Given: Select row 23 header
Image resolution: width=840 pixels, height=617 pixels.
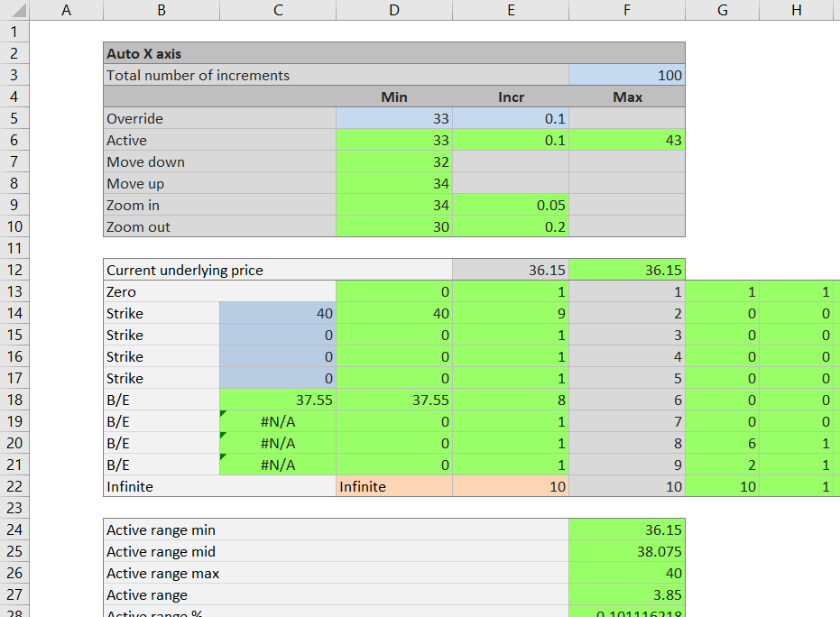Looking at the screenshot, I should point(14,508).
